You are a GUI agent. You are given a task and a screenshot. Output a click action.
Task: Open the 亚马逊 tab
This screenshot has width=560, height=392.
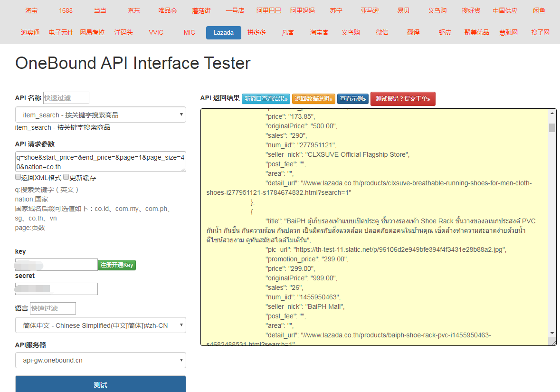pyautogui.click(x=370, y=11)
